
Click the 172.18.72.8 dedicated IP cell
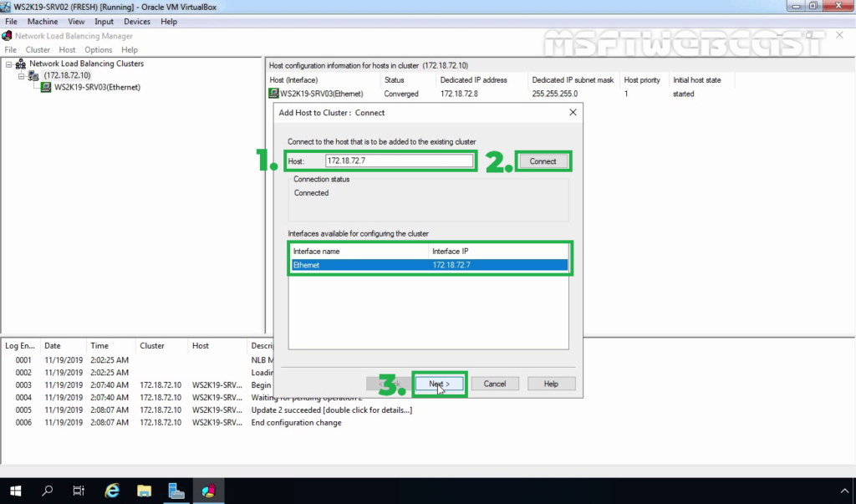point(459,94)
